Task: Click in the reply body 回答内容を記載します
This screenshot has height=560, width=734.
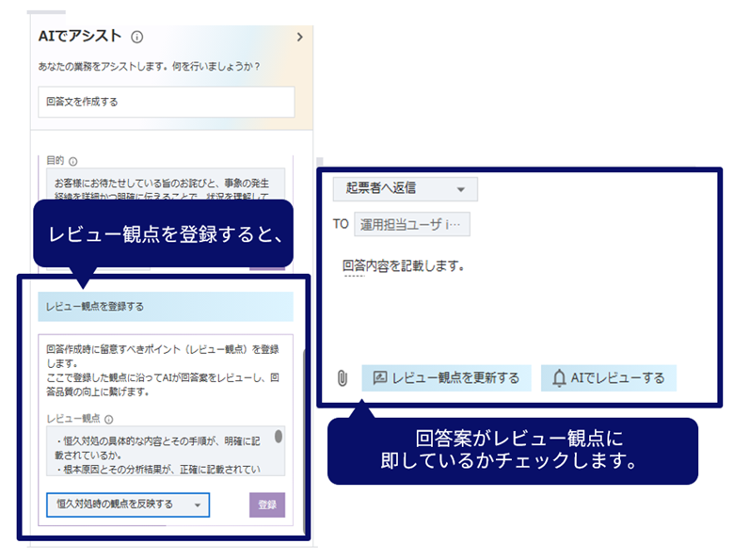Action: [404, 265]
